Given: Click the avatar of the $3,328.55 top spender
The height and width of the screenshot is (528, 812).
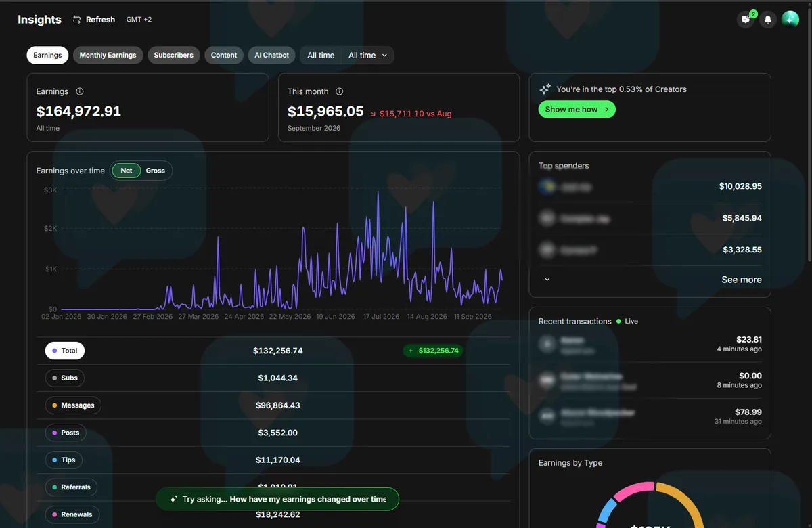Looking at the screenshot, I should pos(547,250).
